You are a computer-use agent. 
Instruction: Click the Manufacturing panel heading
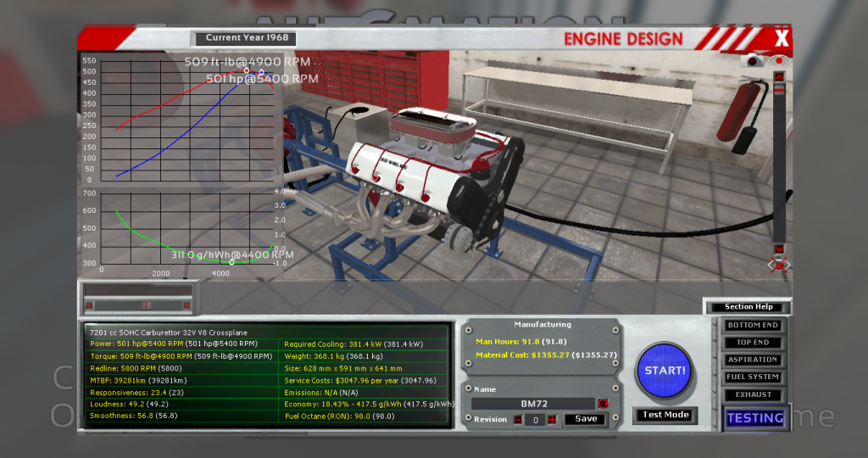click(x=542, y=325)
